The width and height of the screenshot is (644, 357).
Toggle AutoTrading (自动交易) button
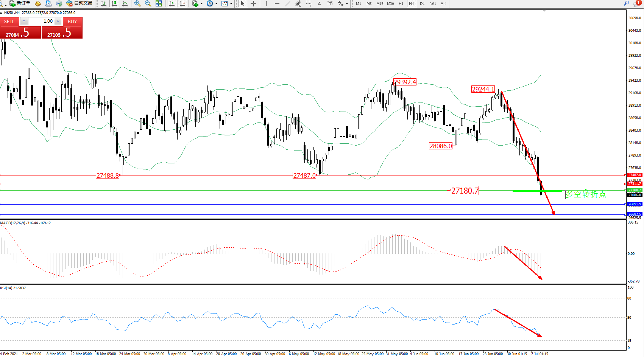coord(79,3)
